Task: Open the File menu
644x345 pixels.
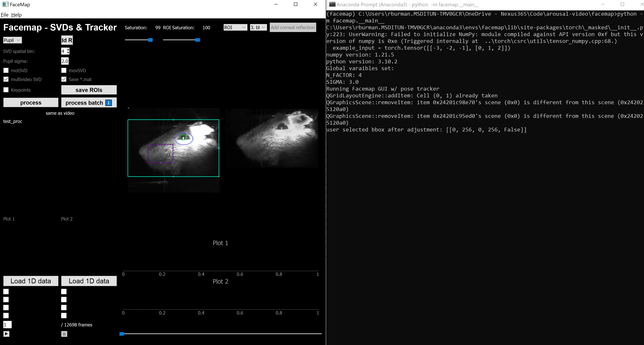Action: (x=4, y=15)
